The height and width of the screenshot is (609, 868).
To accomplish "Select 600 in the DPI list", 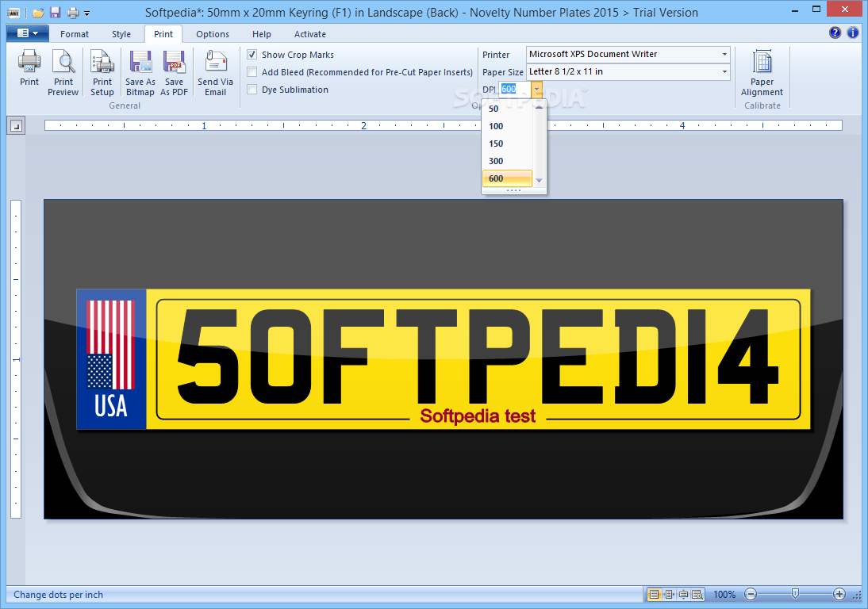I will [508, 178].
